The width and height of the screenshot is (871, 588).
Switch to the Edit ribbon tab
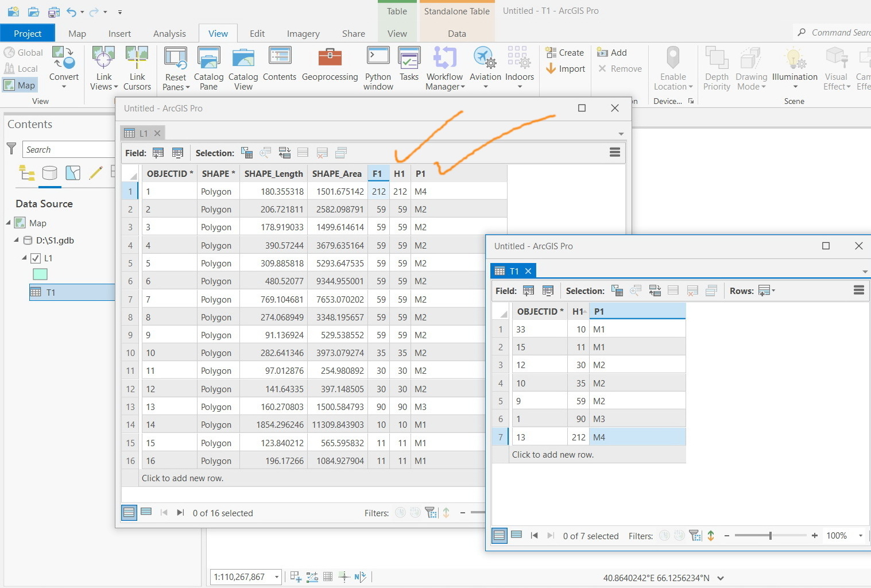point(257,33)
